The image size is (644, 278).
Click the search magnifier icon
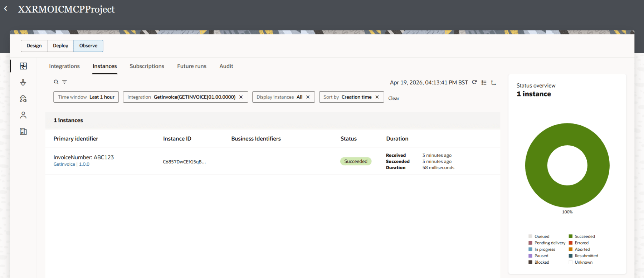56,82
